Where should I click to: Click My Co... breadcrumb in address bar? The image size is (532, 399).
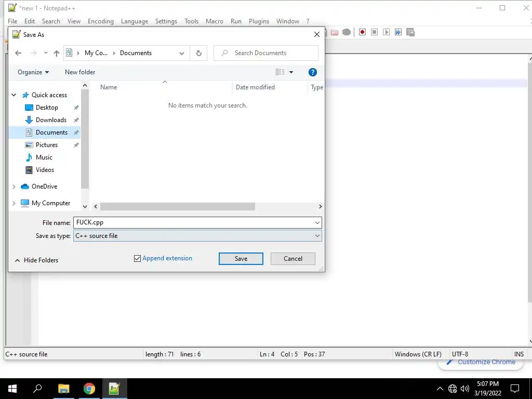tap(96, 53)
